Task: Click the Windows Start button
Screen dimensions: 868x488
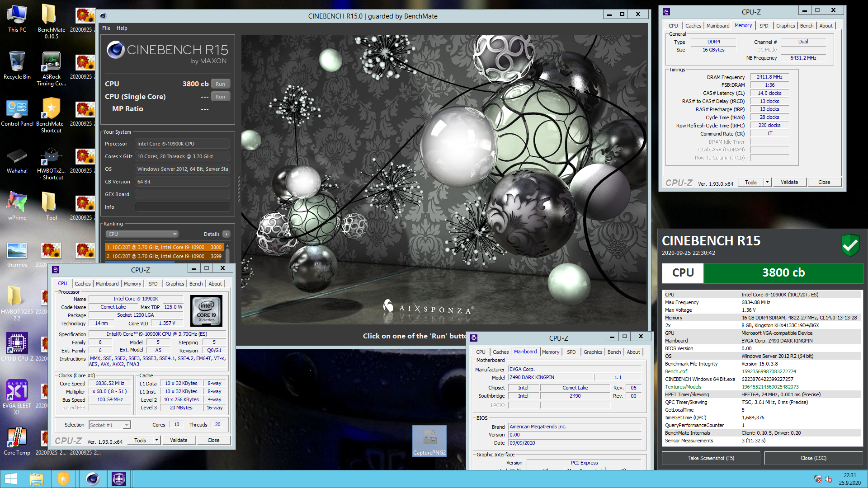Action: coord(11,479)
